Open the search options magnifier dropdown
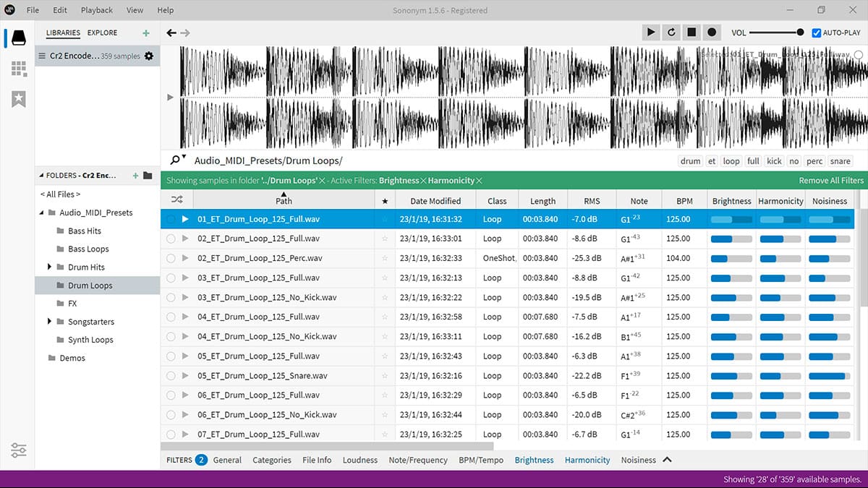868x488 pixels. point(178,160)
